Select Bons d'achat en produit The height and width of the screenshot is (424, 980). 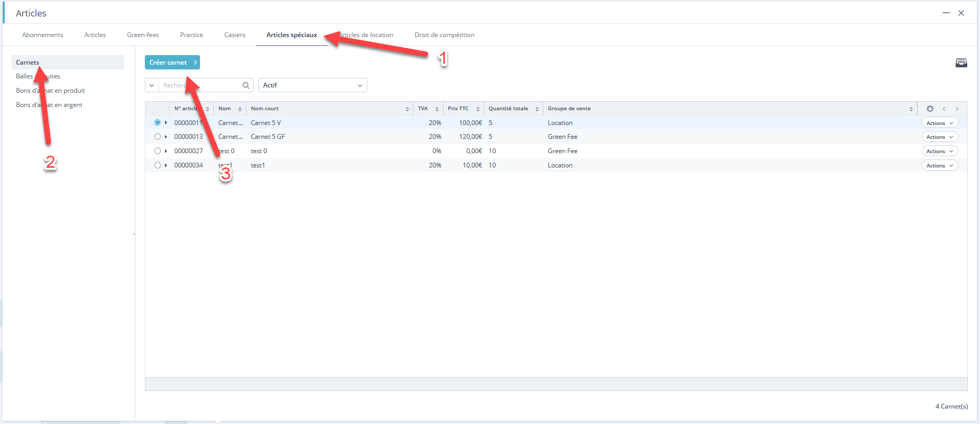coord(50,91)
